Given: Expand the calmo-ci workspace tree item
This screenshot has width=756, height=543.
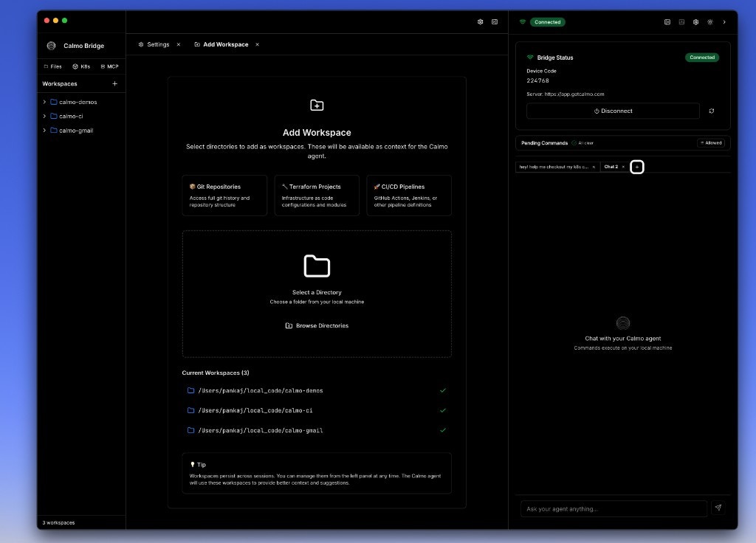Looking at the screenshot, I should (x=44, y=116).
